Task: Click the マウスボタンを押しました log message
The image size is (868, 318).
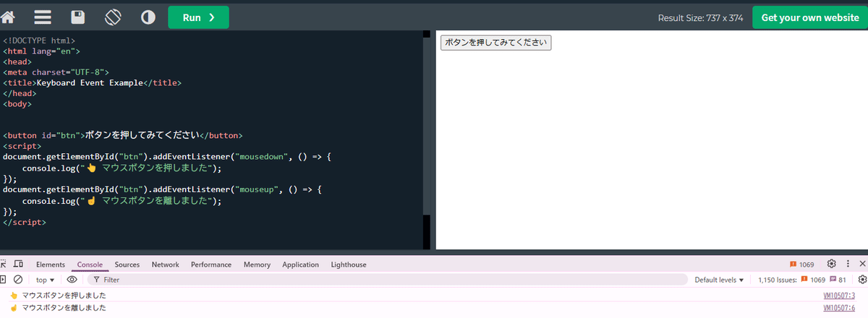Action: [64, 296]
